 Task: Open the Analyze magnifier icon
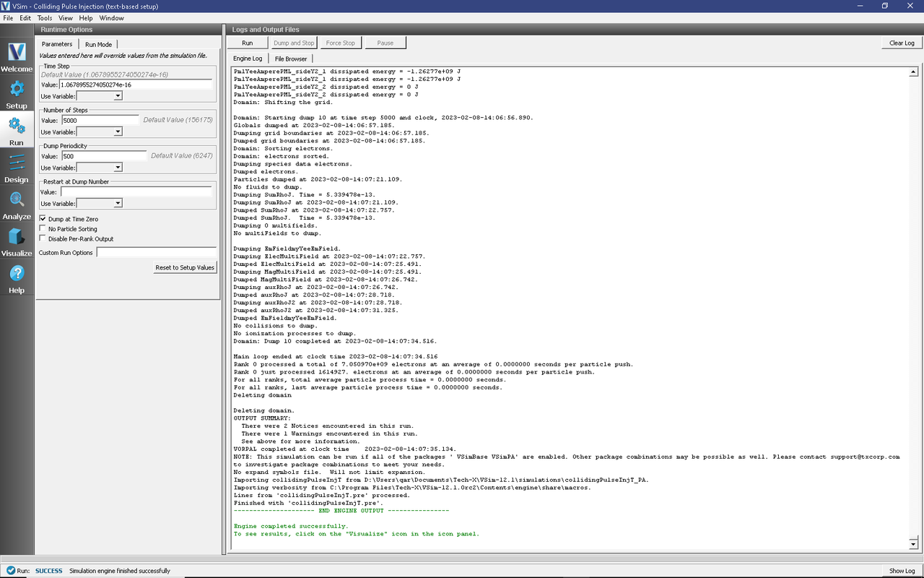[x=17, y=205]
